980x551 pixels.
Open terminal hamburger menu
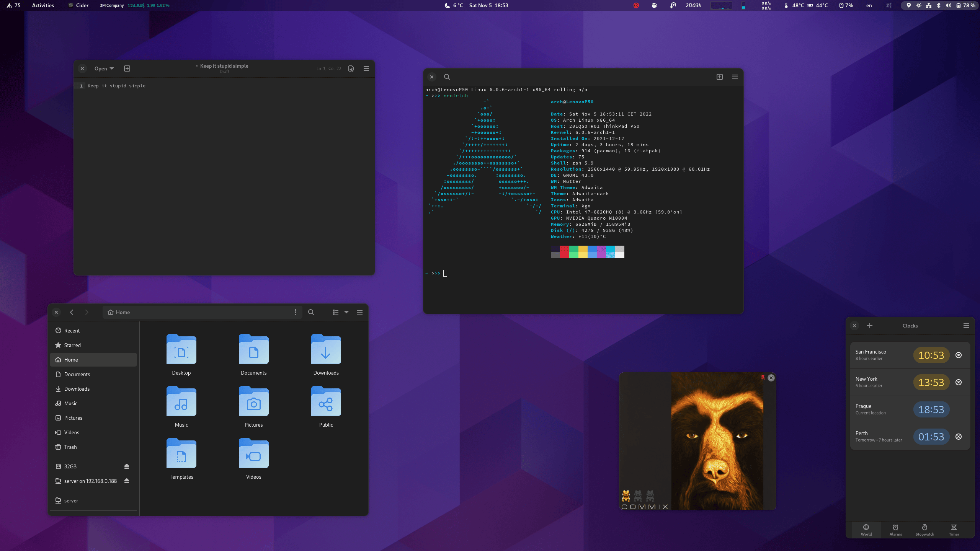coord(735,77)
